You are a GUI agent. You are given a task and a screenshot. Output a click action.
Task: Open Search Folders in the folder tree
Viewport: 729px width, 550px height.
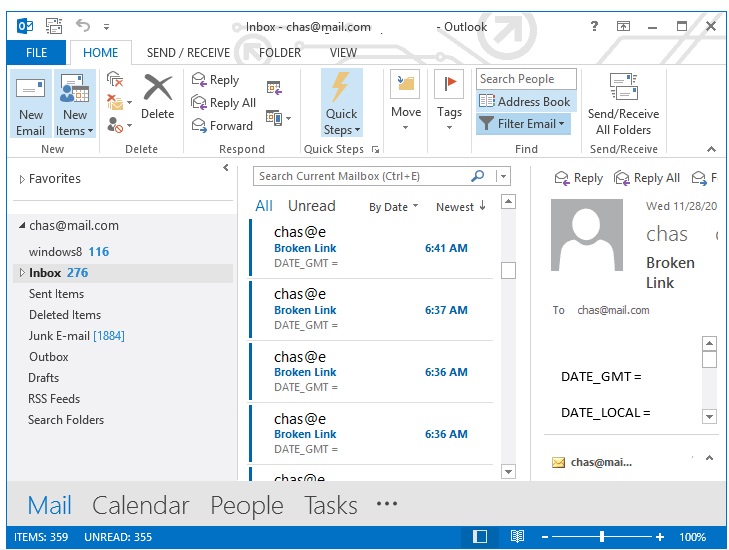66,419
